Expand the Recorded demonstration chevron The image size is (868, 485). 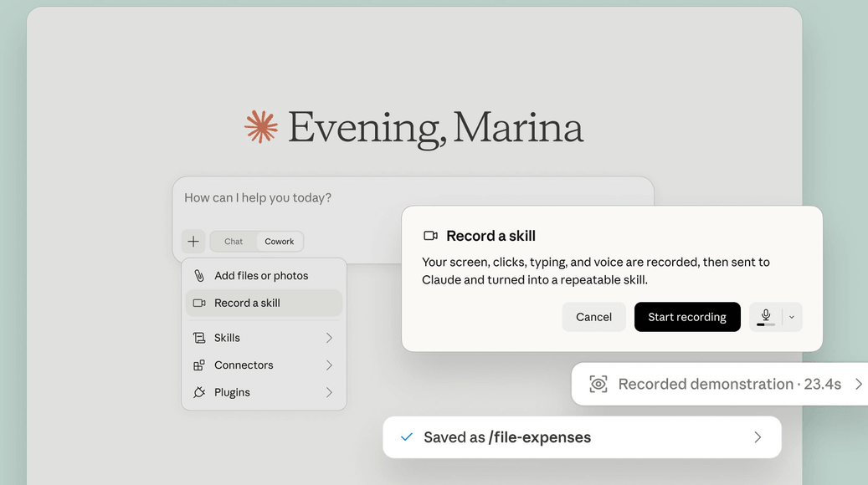pyautogui.click(x=859, y=384)
